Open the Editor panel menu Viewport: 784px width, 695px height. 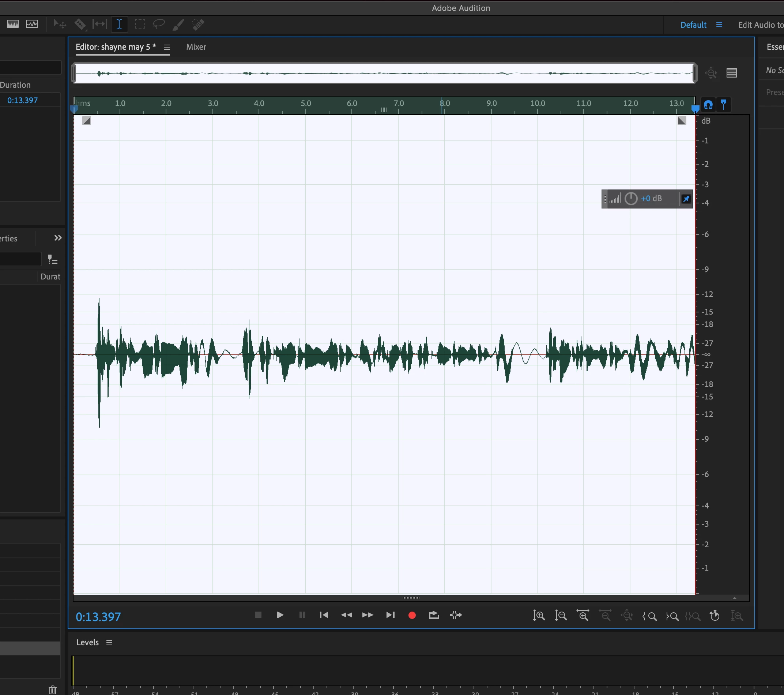click(167, 47)
